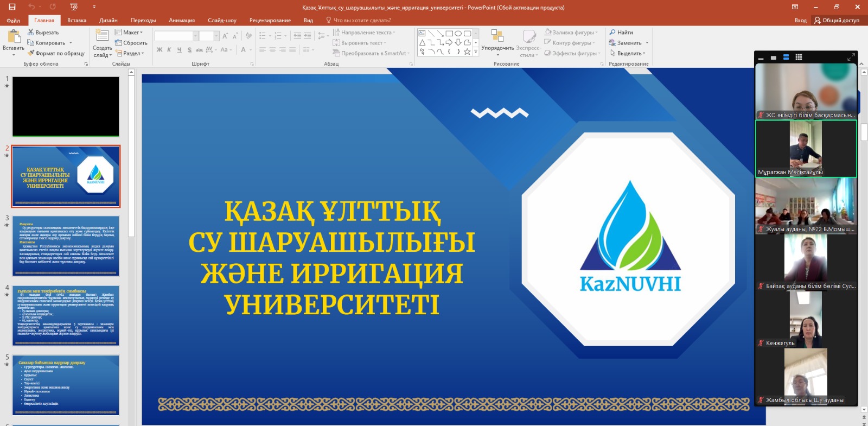Toggle bold (Ж) formatting
868x426 pixels.
coord(159,49)
